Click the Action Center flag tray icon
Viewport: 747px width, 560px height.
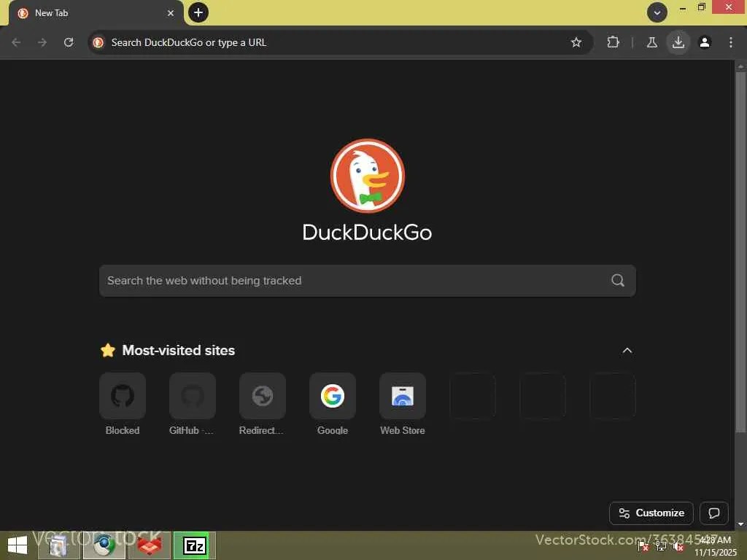tap(643, 546)
